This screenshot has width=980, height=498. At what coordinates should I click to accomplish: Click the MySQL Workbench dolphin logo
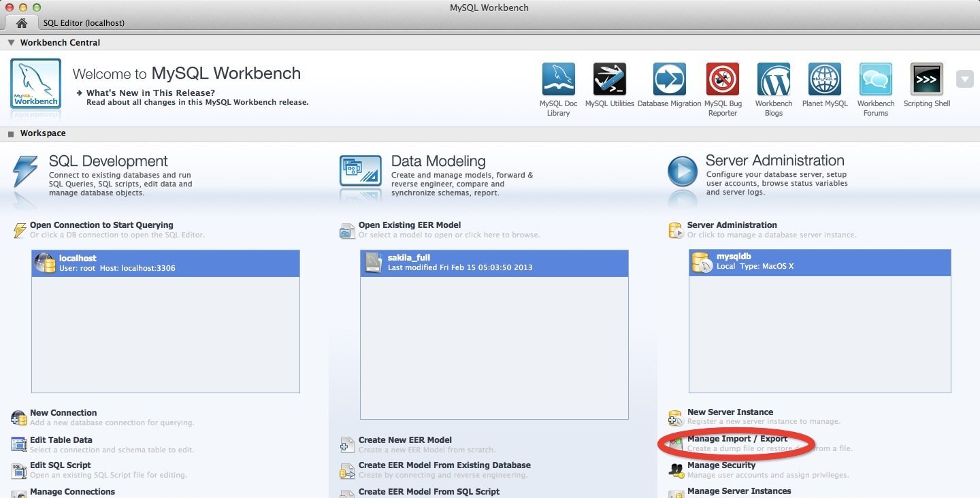[x=35, y=84]
